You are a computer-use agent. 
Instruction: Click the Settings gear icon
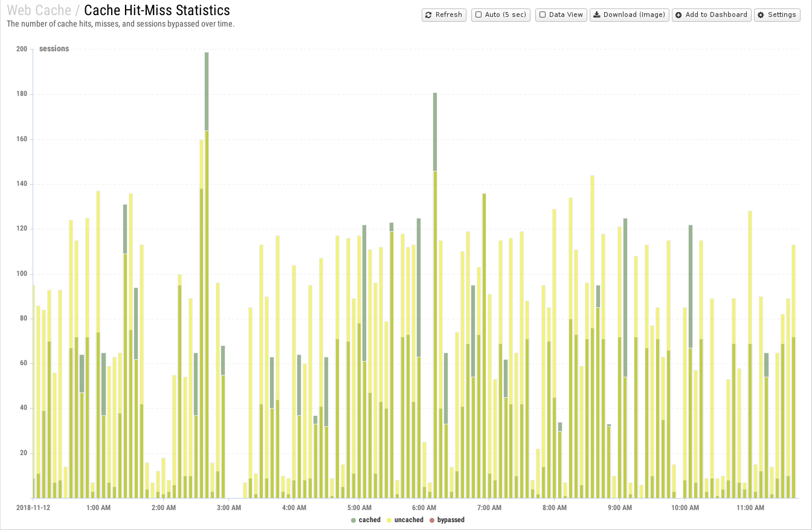coord(761,14)
